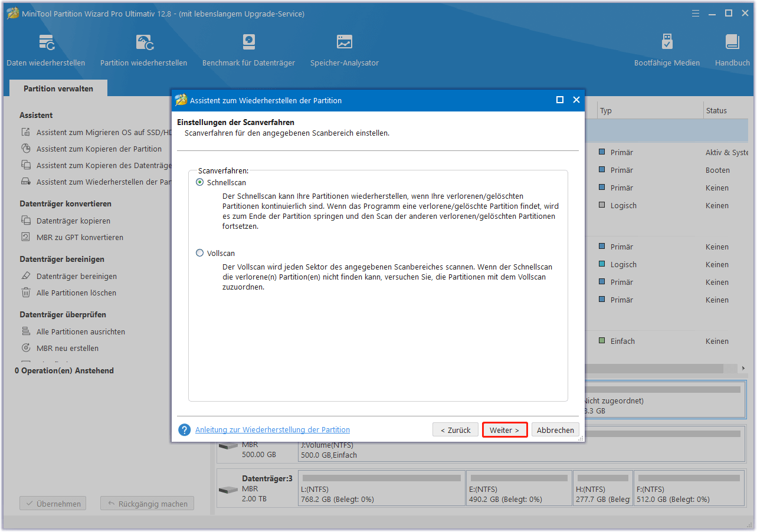Click the MBR neu erstellen icon
The width and height of the screenshot is (757, 532).
click(x=26, y=348)
